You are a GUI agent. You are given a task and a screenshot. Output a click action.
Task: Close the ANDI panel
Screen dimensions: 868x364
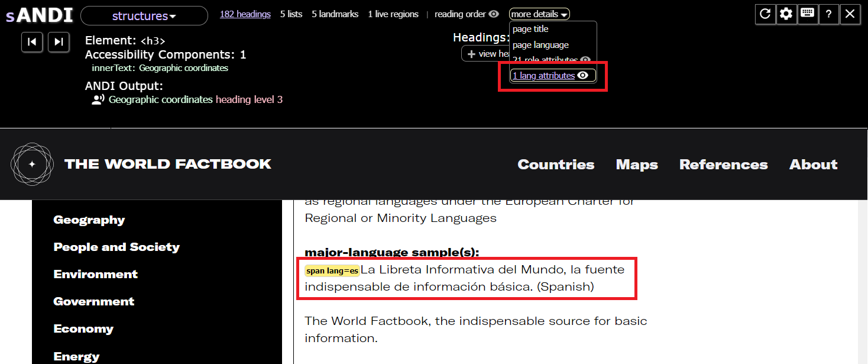click(x=850, y=14)
